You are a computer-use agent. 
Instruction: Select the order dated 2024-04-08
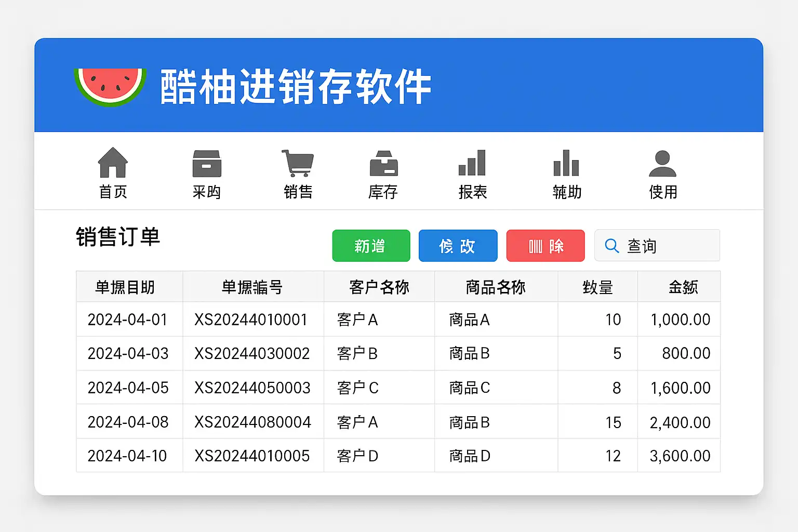pyautogui.click(x=128, y=422)
